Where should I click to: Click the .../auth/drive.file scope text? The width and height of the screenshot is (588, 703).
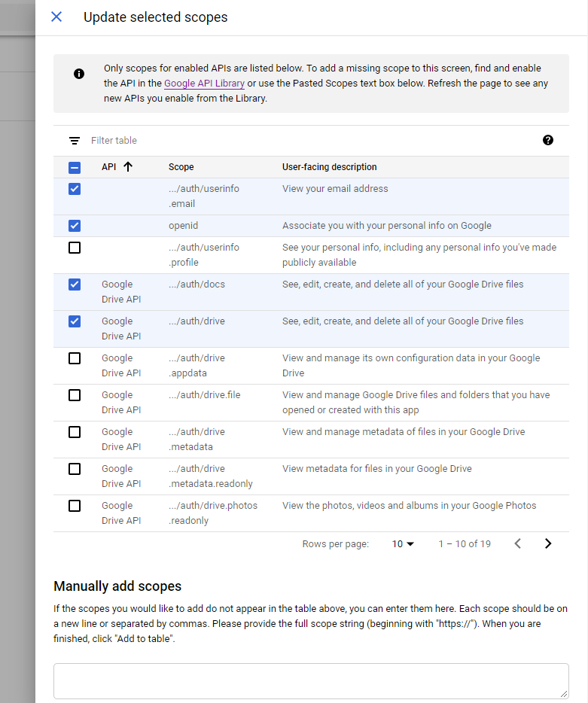(x=205, y=395)
